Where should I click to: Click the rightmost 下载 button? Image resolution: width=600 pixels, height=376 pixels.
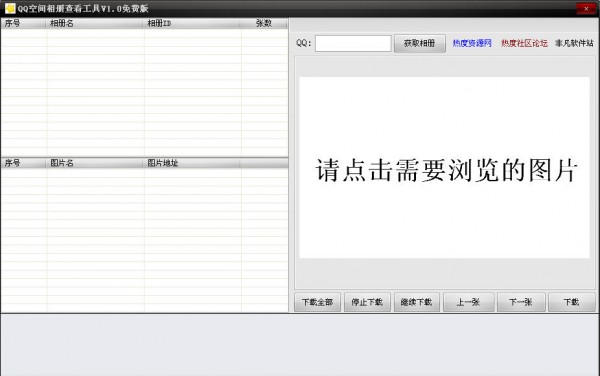coord(571,302)
